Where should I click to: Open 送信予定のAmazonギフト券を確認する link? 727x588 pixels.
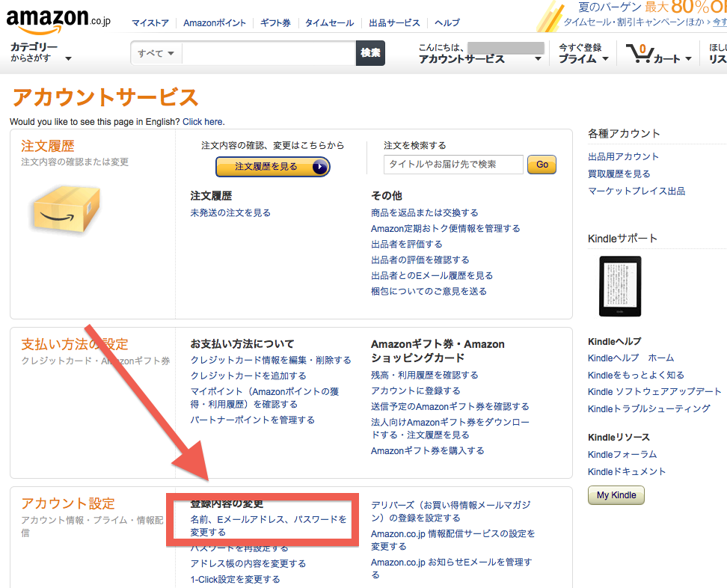pyautogui.click(x=450, y=406)
